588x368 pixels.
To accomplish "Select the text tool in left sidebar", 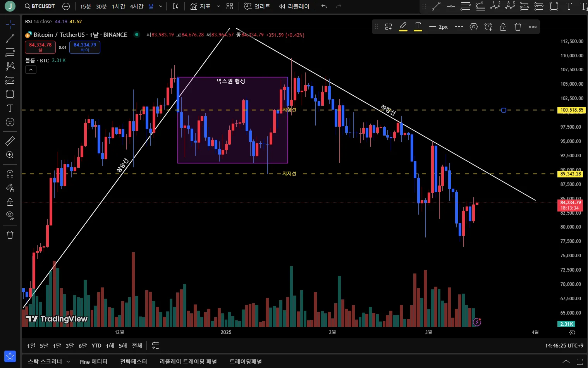I will (x=10, y=108).
